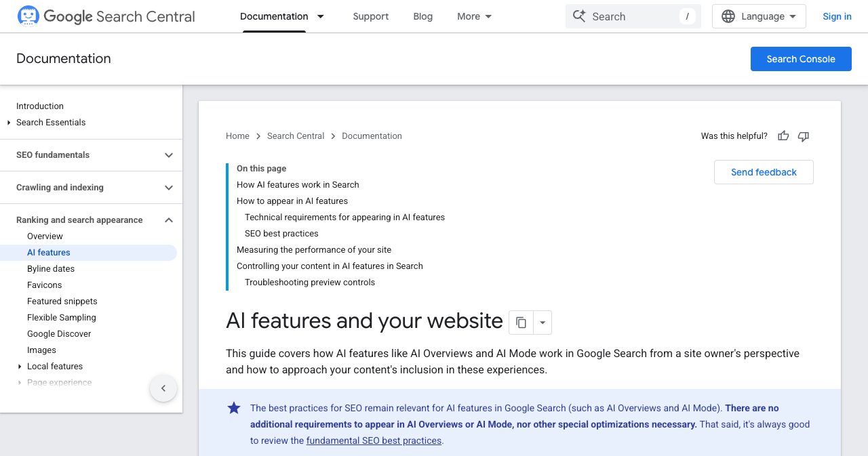Image resolution: width=868 pixels, height=456 pixels.
Task: Click Search Central in the breadcrumb
Action: point(296,136)
